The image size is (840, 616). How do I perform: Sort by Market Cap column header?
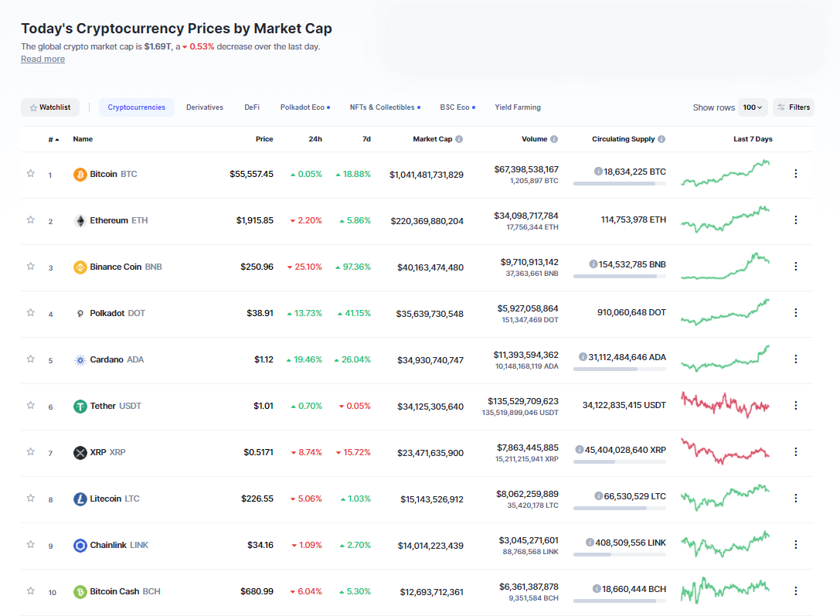432,139
